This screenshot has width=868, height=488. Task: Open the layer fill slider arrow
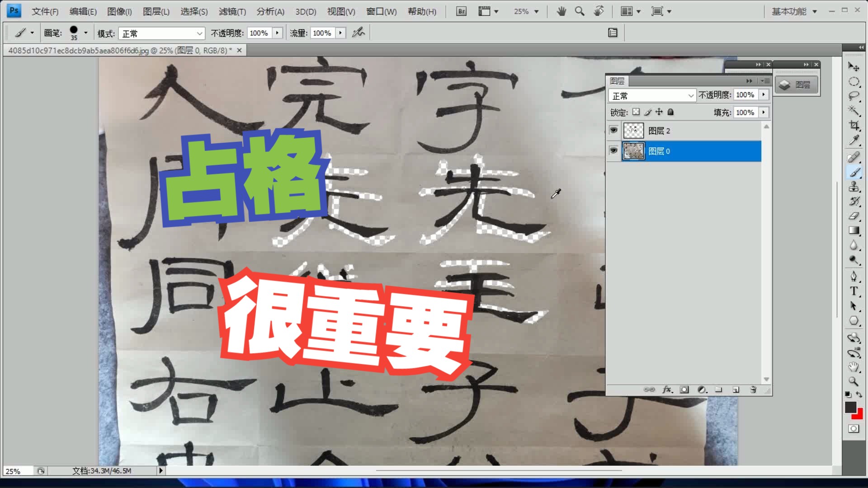click(x=764, y=112)
